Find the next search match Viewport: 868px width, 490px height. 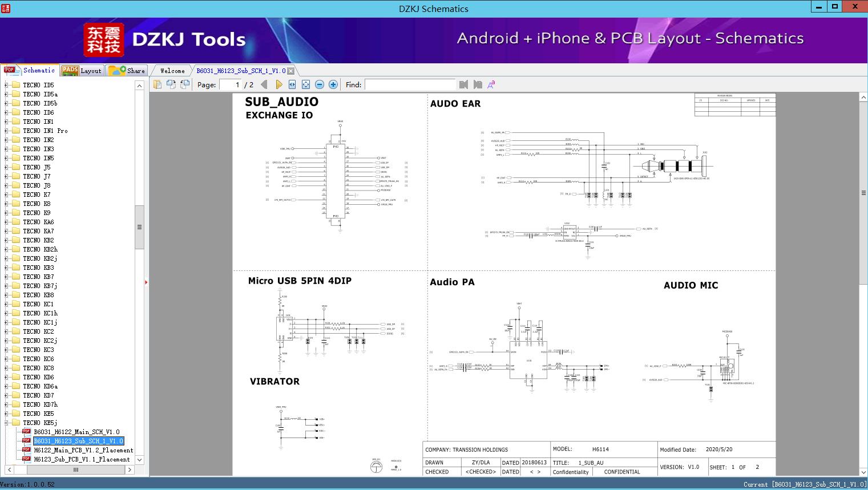(478, 84)
